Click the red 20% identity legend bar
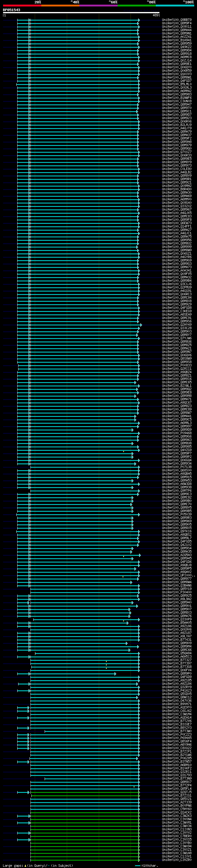The width and height of the screenshot is (197, 868). click(22, 6)
